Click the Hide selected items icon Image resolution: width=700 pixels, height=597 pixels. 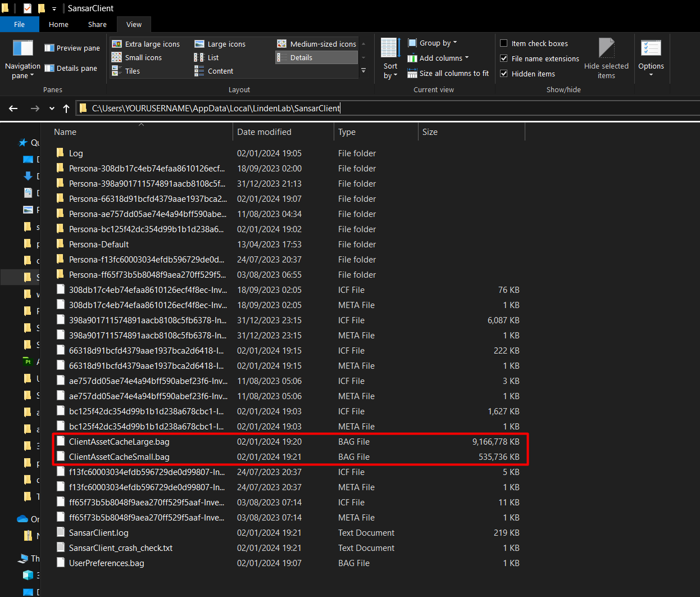(606, 49)
